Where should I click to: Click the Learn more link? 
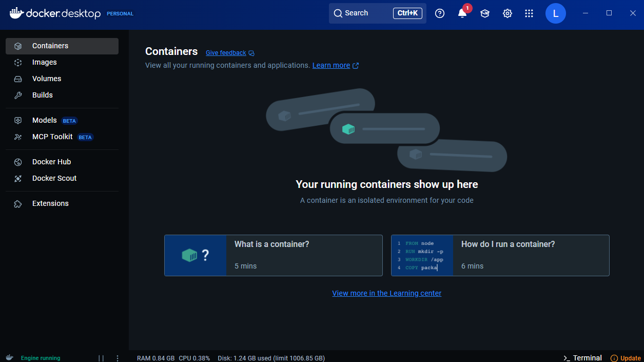[331, 65]
